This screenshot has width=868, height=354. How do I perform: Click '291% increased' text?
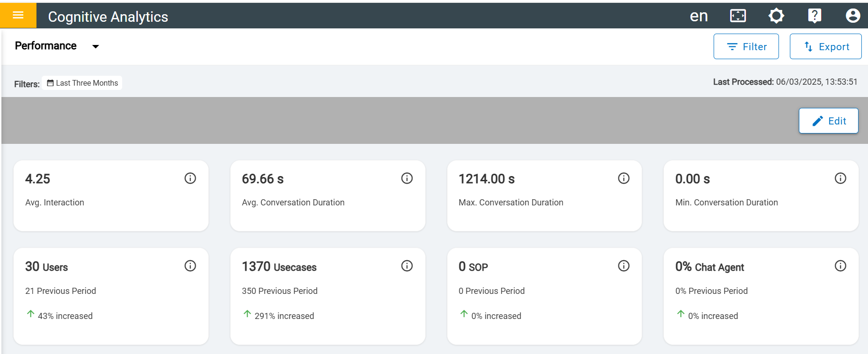pos(284,316)
